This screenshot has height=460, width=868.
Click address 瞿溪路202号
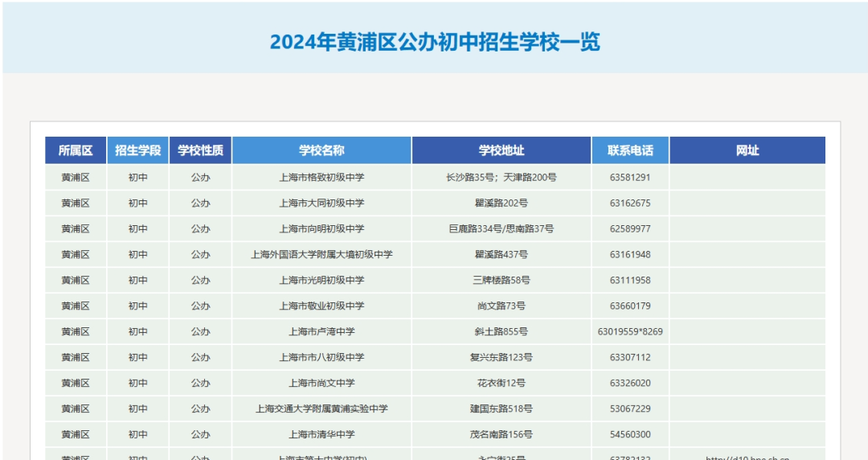click(x=502, y=203)
